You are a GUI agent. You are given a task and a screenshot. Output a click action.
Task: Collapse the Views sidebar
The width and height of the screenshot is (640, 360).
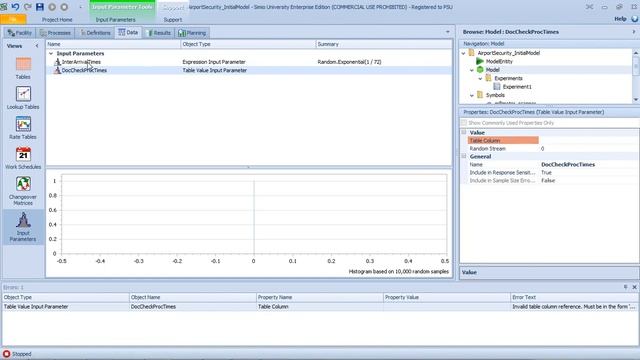pyautogui.click(x=37, y=46)
